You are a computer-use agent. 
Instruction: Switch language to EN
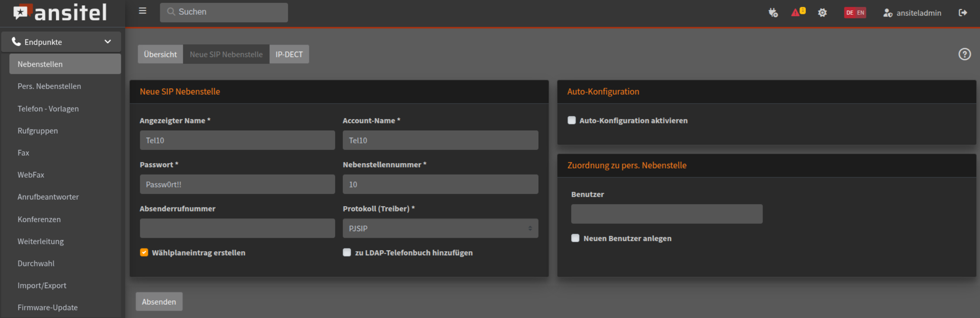click(x=861, y=13)
